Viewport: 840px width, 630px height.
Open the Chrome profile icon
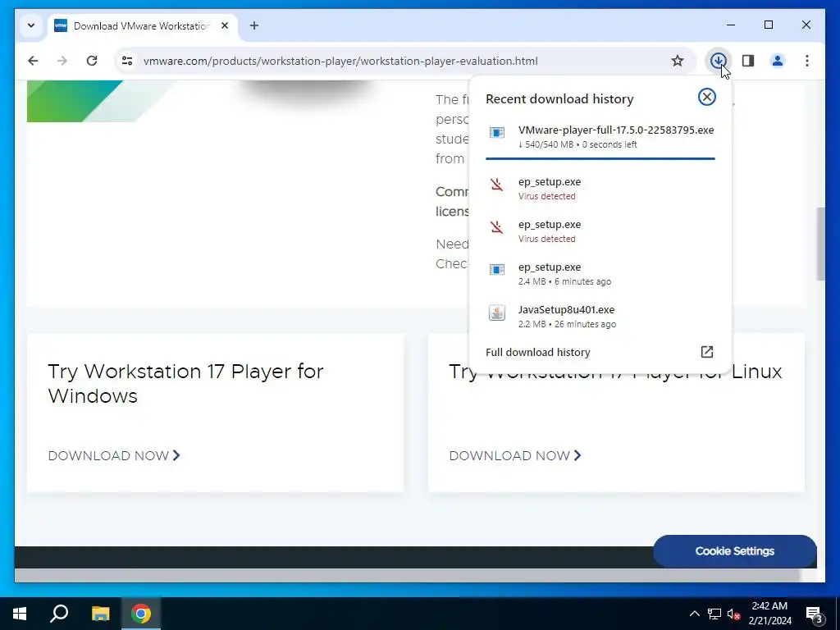[778, 61]
